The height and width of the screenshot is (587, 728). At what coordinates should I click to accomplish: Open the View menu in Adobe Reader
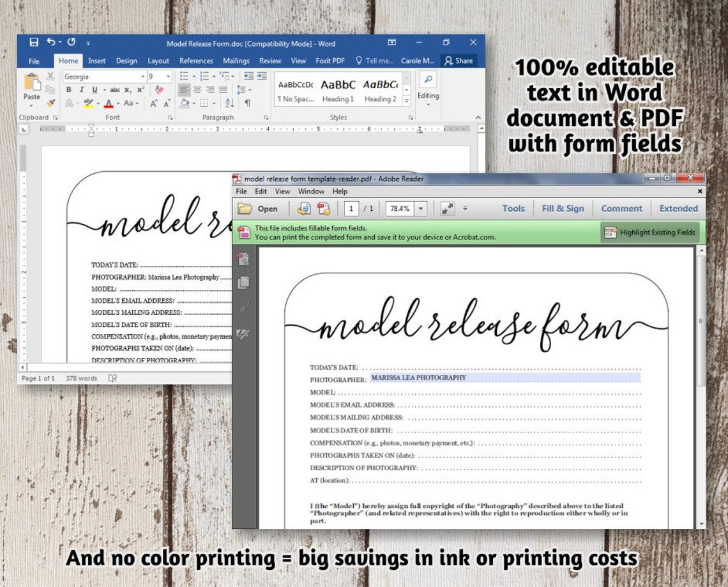coord(282,191)
